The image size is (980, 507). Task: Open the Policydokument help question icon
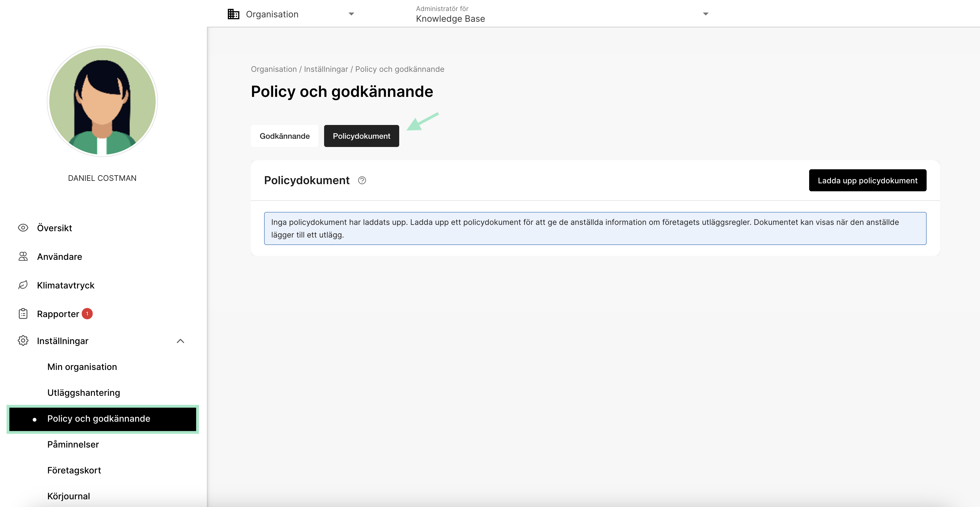tap(362, 180)
